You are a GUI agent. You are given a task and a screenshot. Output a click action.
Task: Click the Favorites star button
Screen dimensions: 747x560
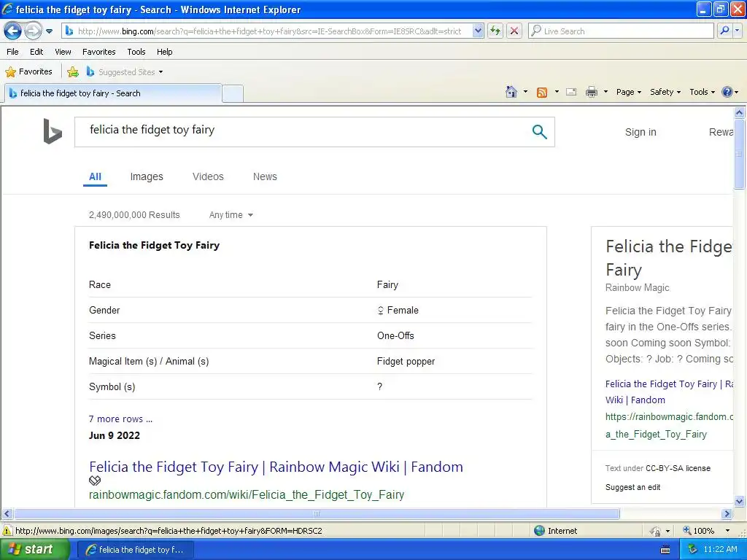tap(28, 72)
